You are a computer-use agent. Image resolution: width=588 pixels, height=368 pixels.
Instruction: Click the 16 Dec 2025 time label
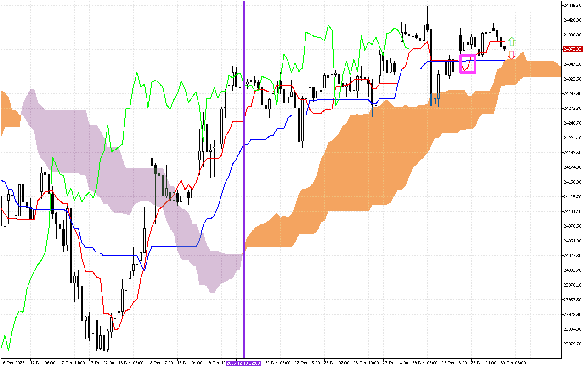[13, 363]
